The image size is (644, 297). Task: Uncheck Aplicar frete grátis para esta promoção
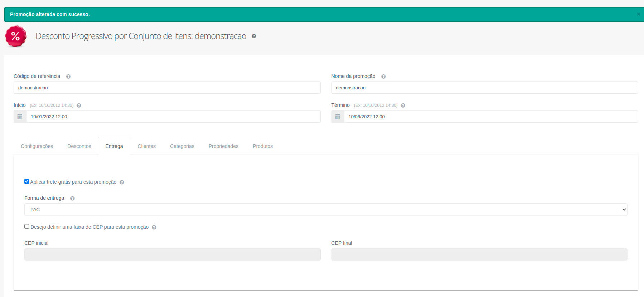pos(26,182)
